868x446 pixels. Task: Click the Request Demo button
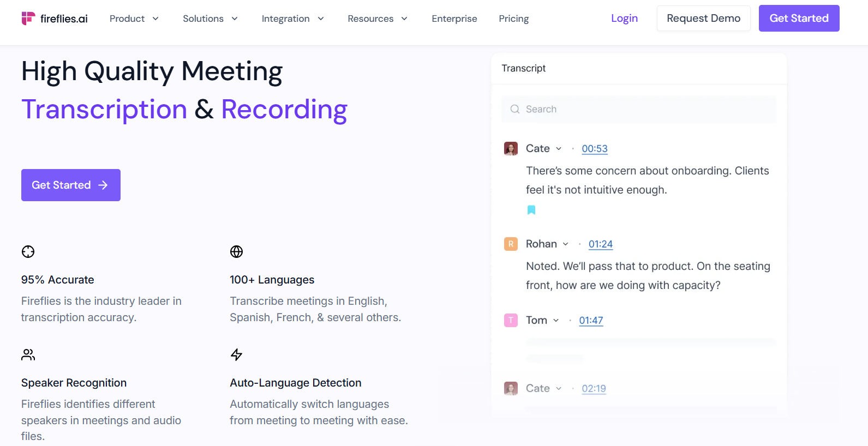(704, 19)
